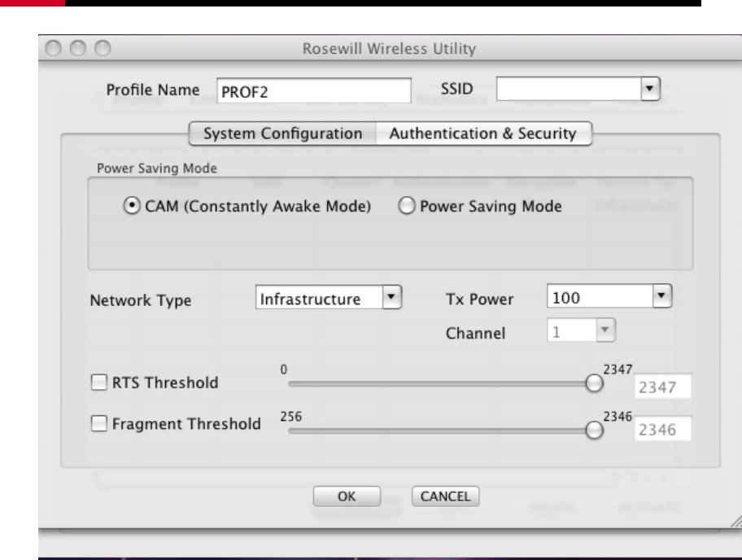
Task: Open the SSID dropdown list
Action: click(x=650, y=89)
